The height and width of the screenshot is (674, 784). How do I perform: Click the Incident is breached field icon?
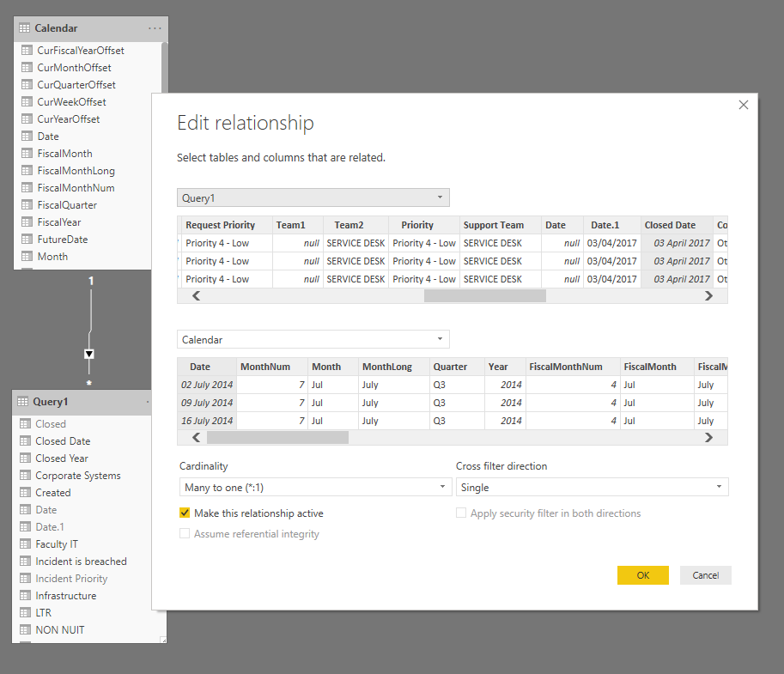[25, 561]
